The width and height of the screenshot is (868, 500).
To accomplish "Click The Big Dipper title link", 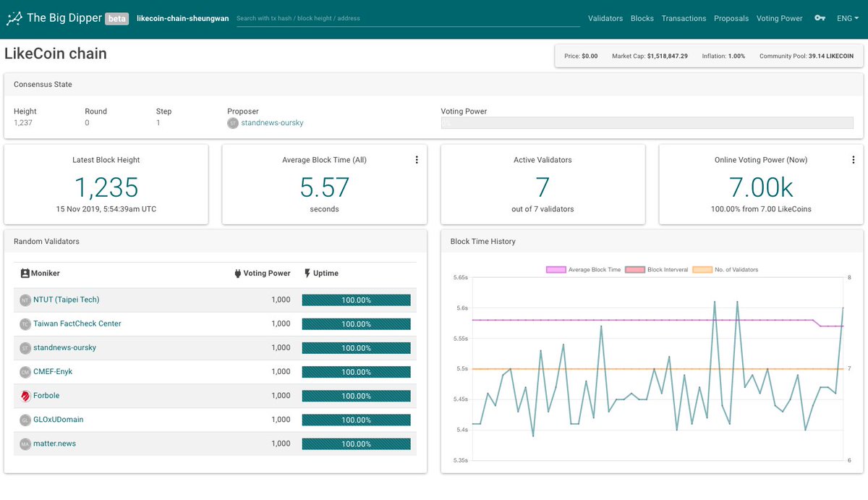I will pos(64,18).
